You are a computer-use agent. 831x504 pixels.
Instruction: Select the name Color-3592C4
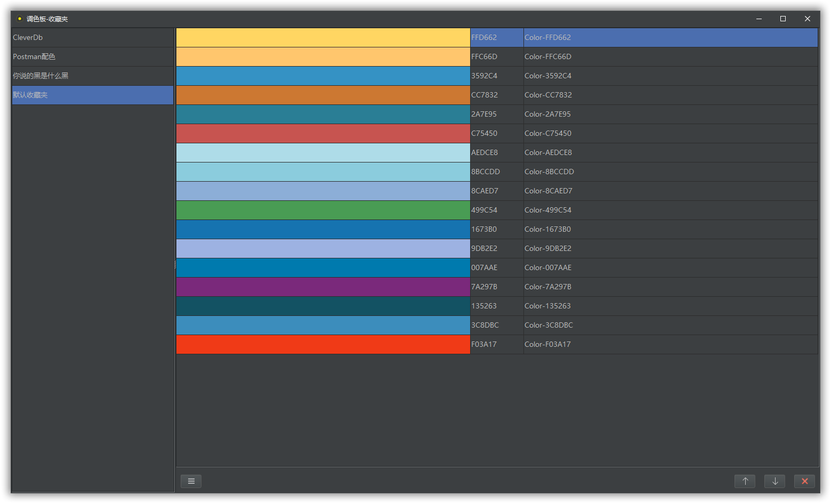[671, 76]
